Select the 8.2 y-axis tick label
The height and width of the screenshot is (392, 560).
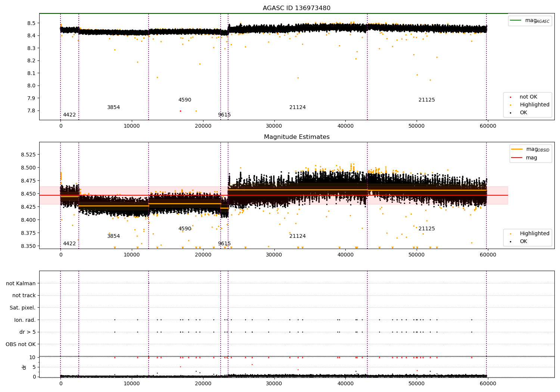(x=31, y=61)
